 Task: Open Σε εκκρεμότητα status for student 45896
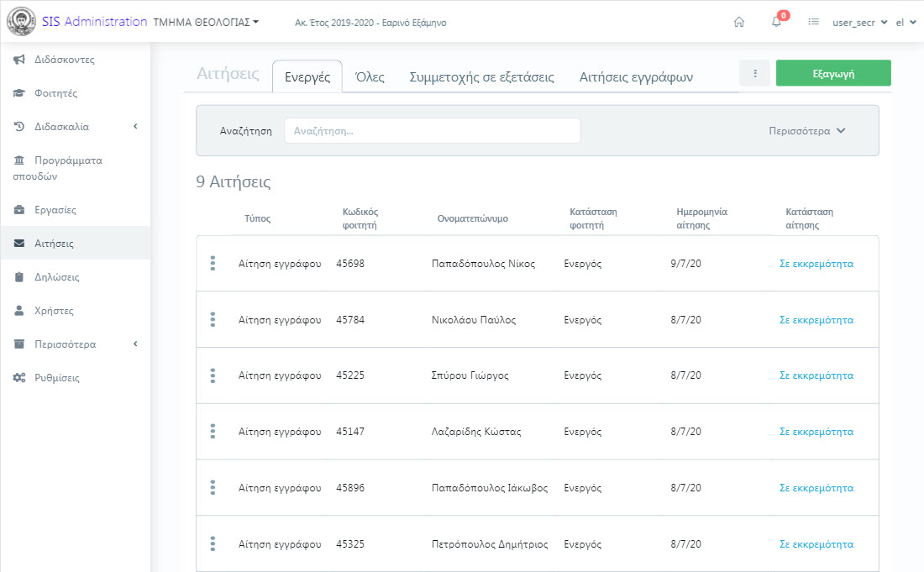[x=816, y=488]
